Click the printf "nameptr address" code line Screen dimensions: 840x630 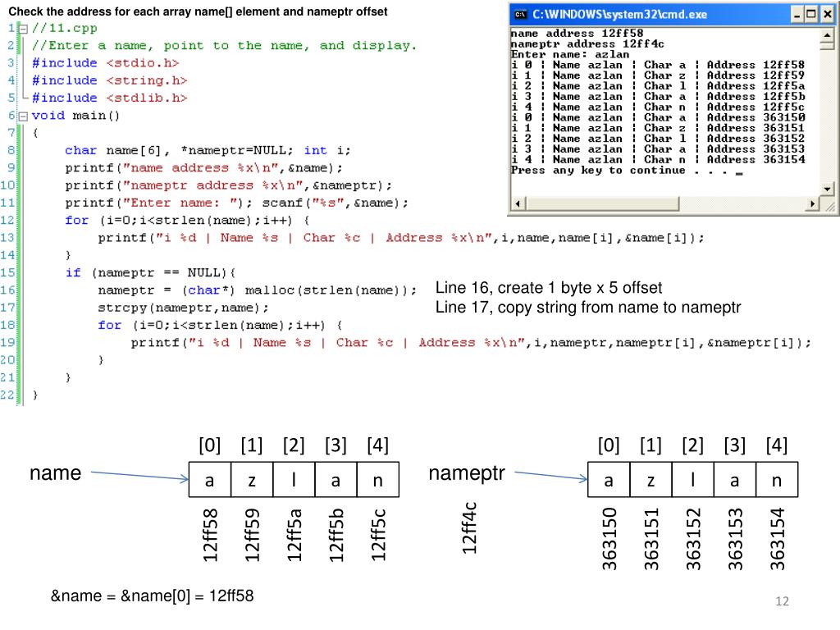(x=228, y=186)
